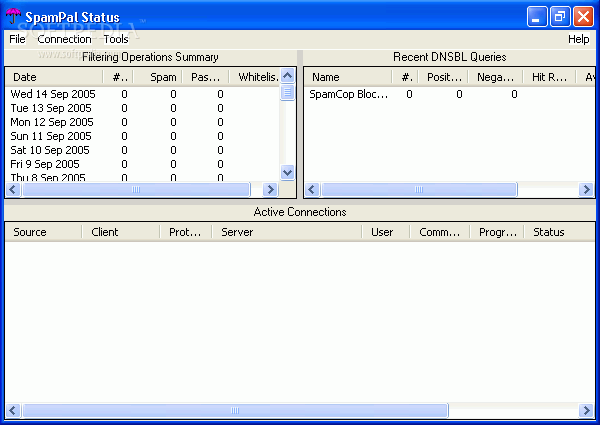Image resolution: width=600 pixels, height=425 pixels.
Task: Click the Posit... column header
Action: tap(443, 77)
